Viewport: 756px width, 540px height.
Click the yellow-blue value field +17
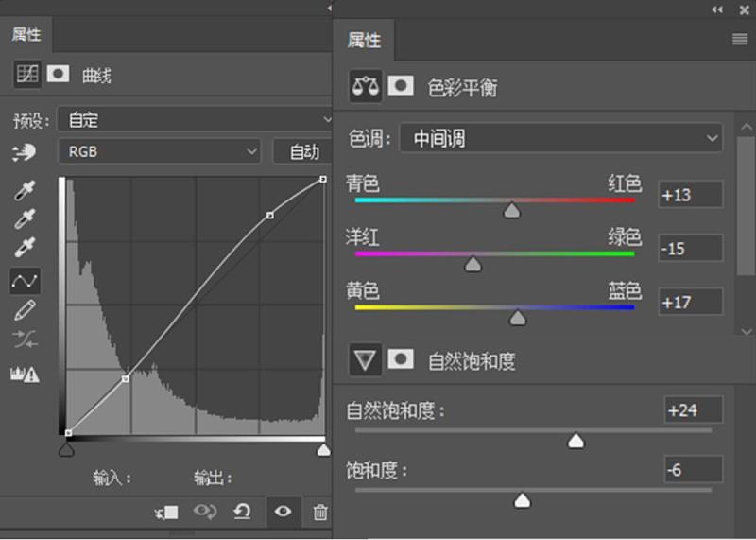point(691,302)
